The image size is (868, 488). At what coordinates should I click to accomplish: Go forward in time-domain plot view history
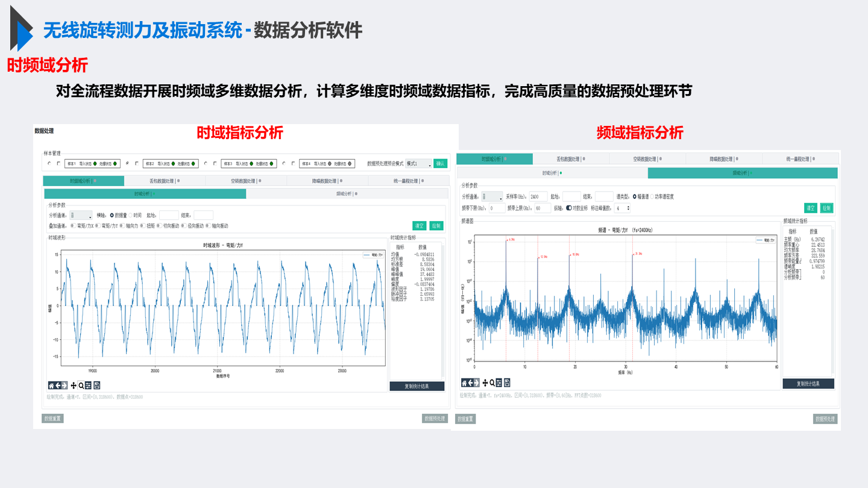(x=64, y=386)
